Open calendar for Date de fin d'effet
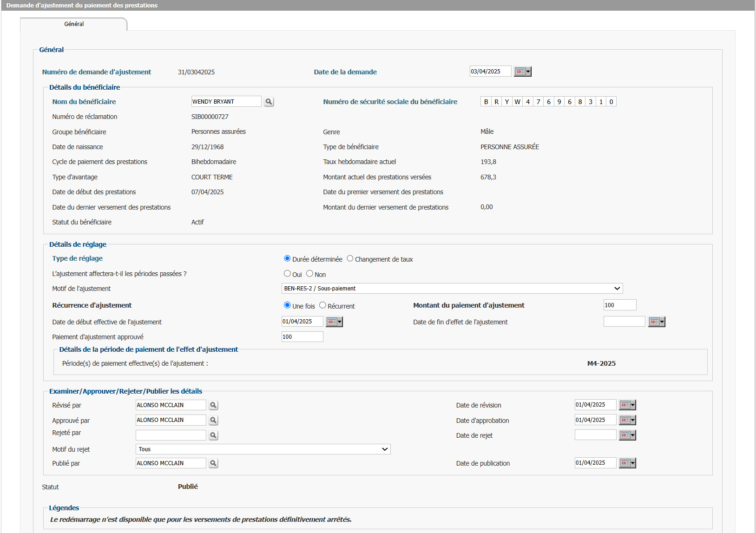 (x=657, y=322)
